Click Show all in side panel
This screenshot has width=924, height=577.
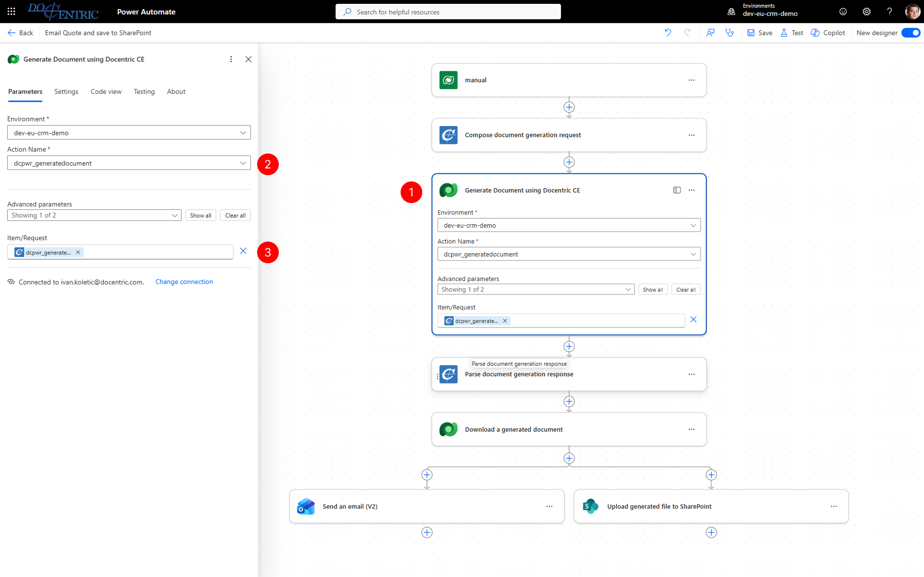pyautogui.click(x=200, y=215)
